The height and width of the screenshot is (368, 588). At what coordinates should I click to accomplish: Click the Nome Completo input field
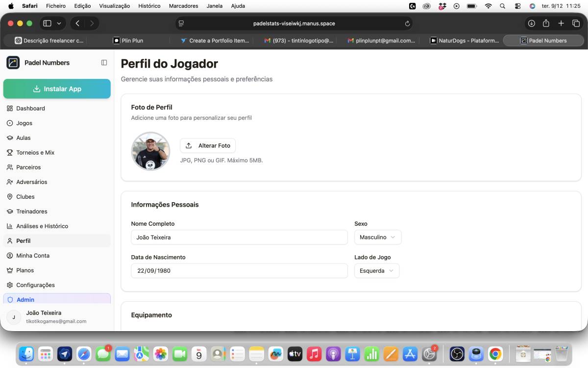(x=239, y=237)
